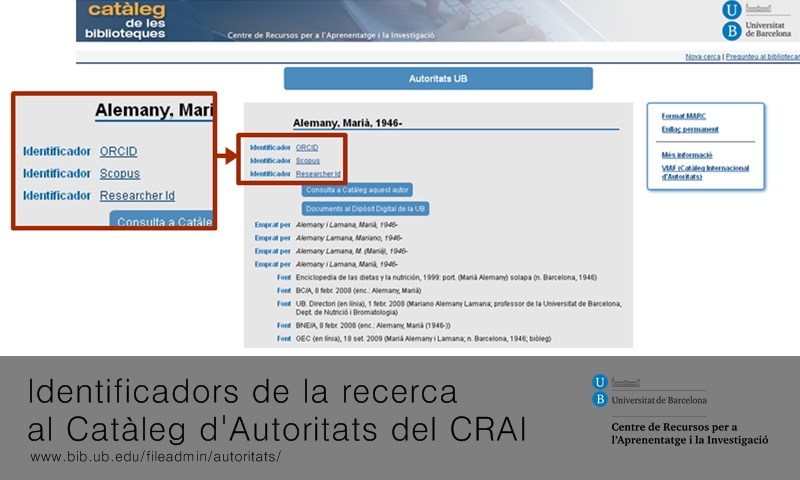Image resolution: width=800 pixels, height=480 pixels.
Task: Click the 'Enciclopedia de las dietas y la nutrición' source row
Action: pyautogui.click(x=446, y=278)
